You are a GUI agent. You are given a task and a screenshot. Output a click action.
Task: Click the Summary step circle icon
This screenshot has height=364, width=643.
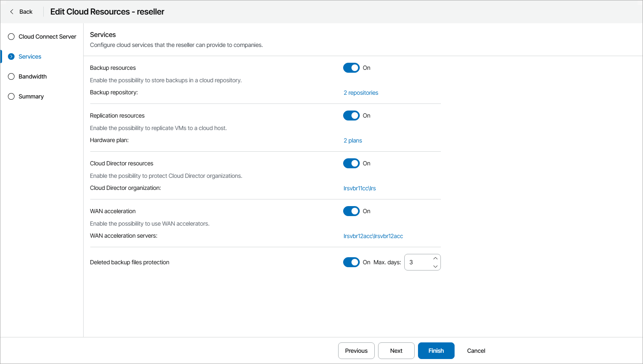click(11, 96)
